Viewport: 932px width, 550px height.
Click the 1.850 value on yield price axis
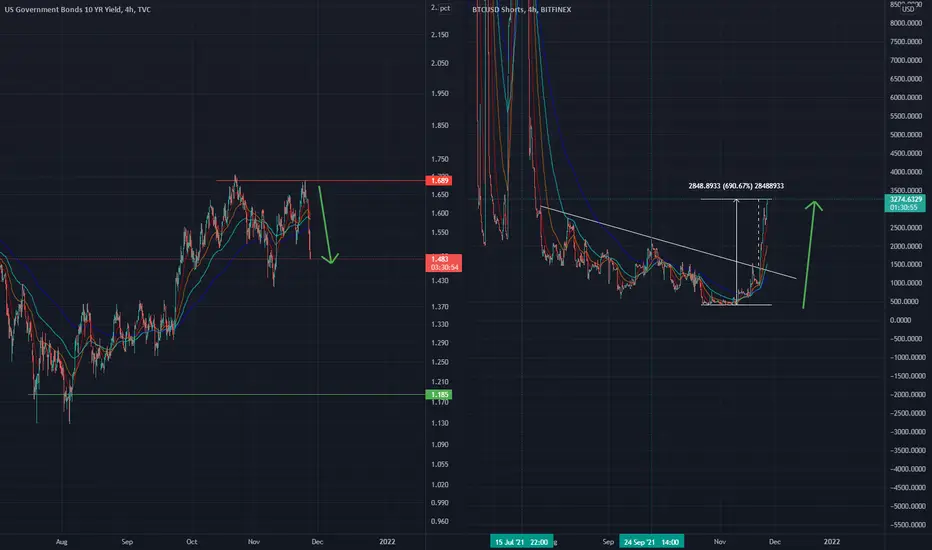[440, 125]
